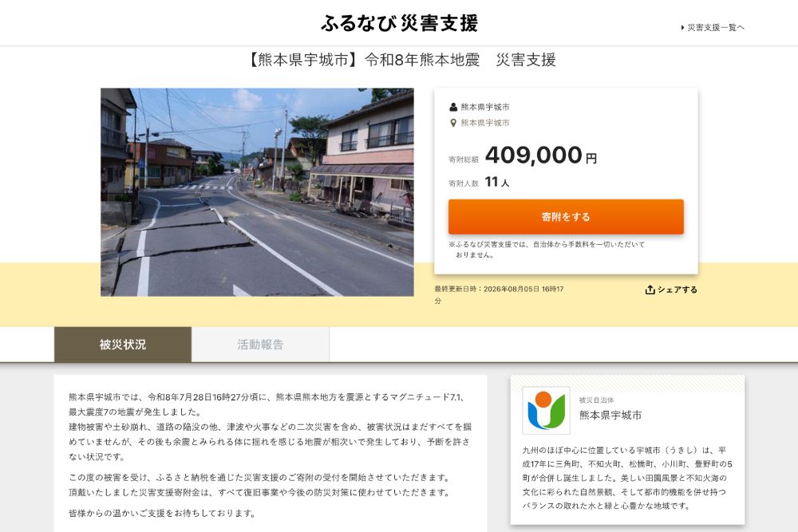The width and height of the screenshot is (798, 532).
Task: Click the 熊本県宇城市 organizer name beside person icon
Action: (x=485, y=107)
